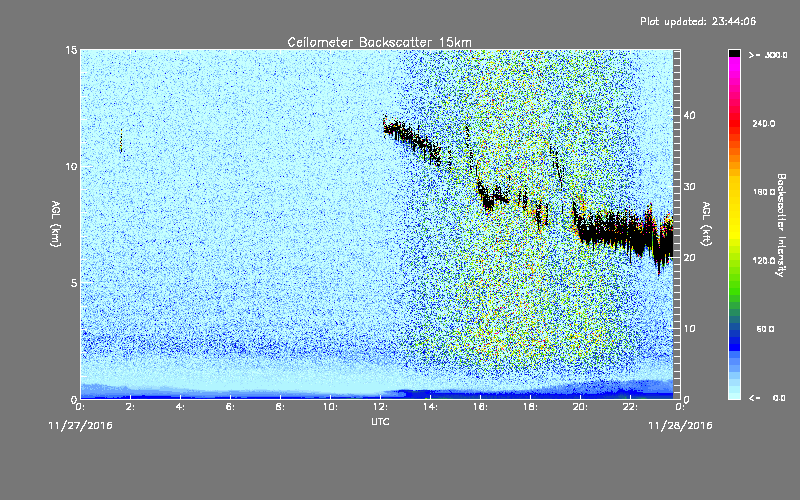This screenshot has height=500, width=800.
Task: Click the '20' kft tick label
Action: 689,258
